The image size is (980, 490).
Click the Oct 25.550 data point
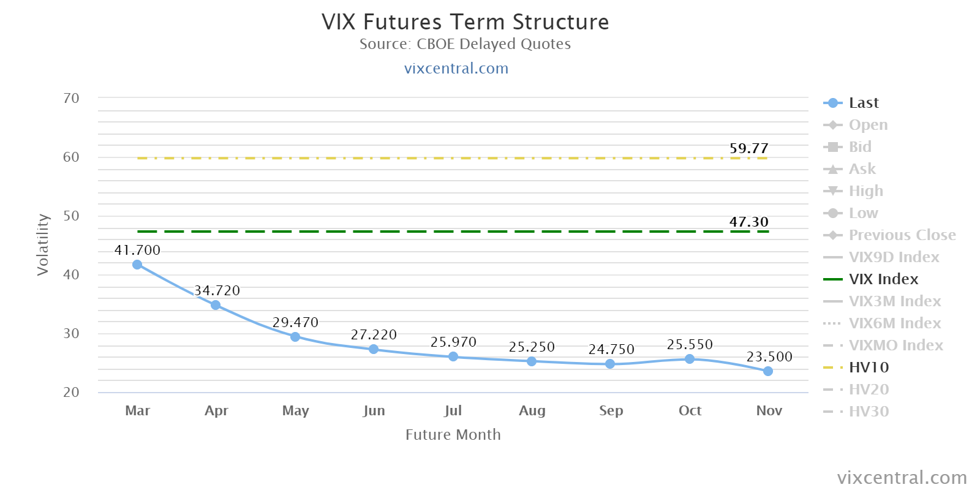click(690, 359)
